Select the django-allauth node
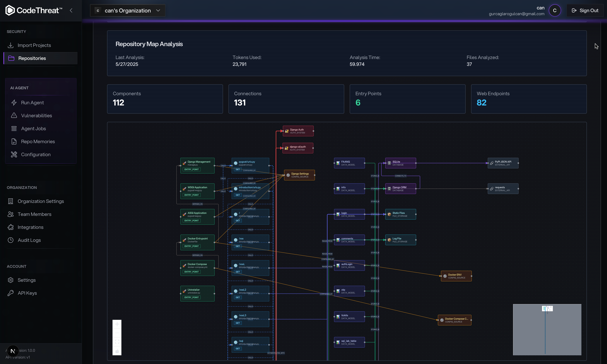This screenshot has height=364, width=607. point(298,148)
